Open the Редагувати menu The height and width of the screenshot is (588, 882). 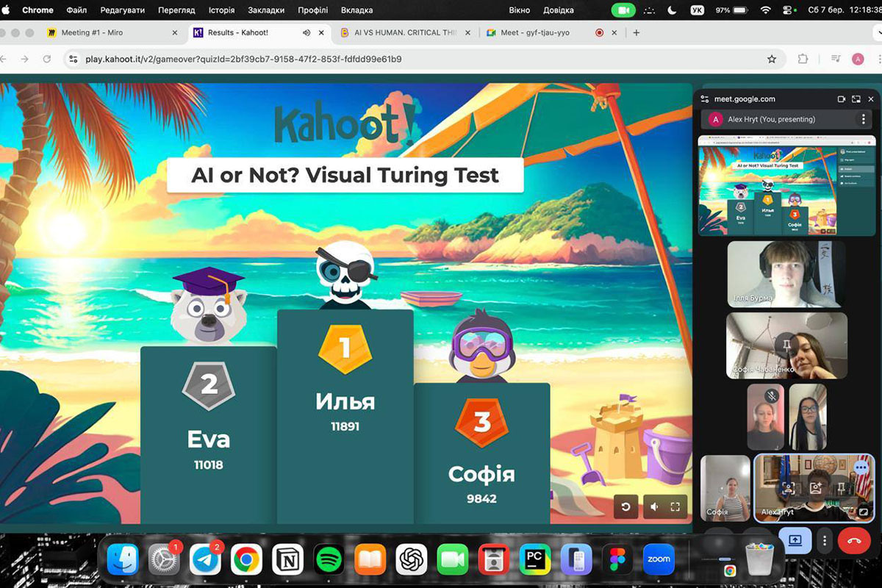pyautogui.click(x=121, y=10)
